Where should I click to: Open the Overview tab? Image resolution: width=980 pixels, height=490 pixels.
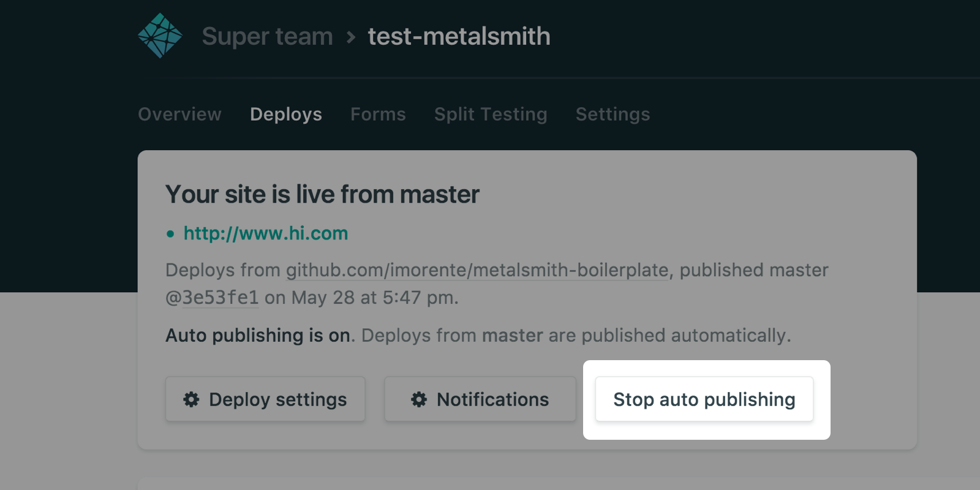coord(179,115)
